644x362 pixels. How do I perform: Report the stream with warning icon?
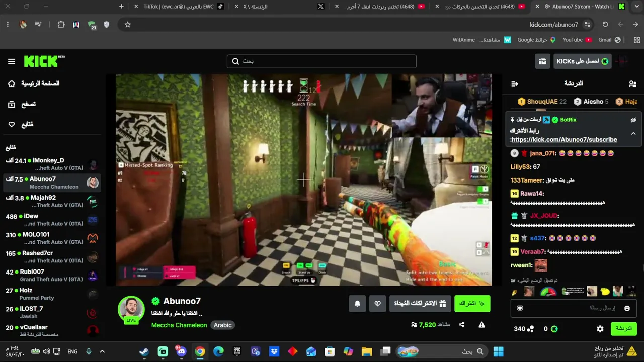[481, 325]
